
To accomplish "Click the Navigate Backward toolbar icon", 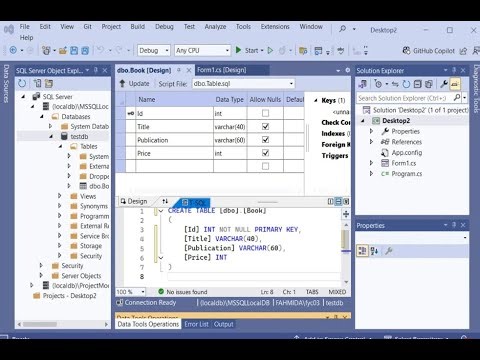I will [x=13, y=50].
